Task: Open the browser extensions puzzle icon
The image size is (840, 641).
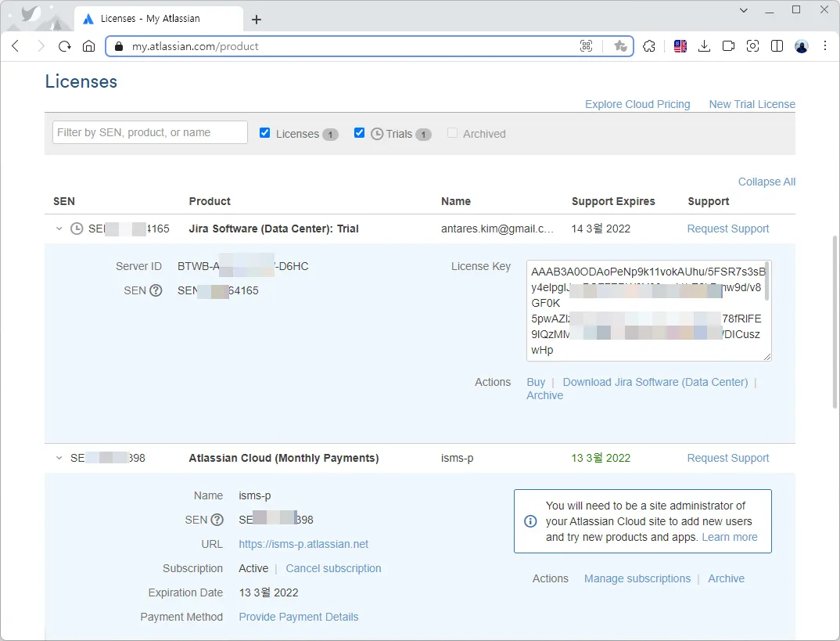Action: coord(649,46)
